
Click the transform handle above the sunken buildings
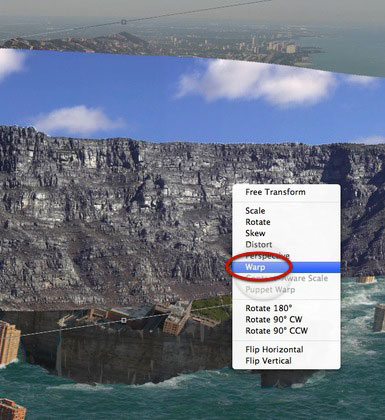pos(124,320)
